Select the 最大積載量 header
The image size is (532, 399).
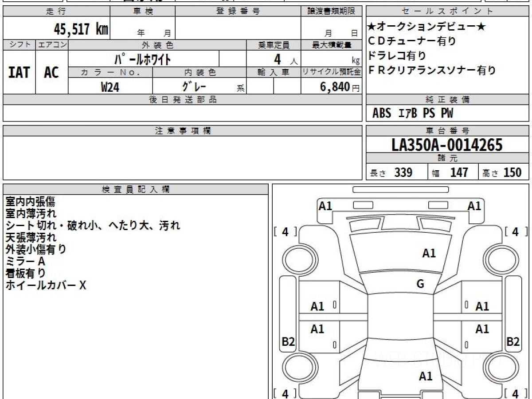(x=332, y=45)
